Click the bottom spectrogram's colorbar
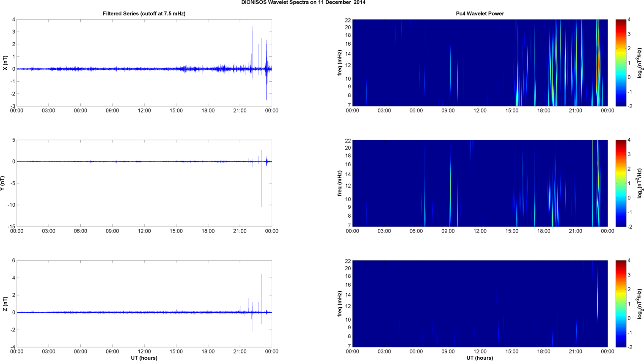The image size is (644, 361). click(621, 304)
